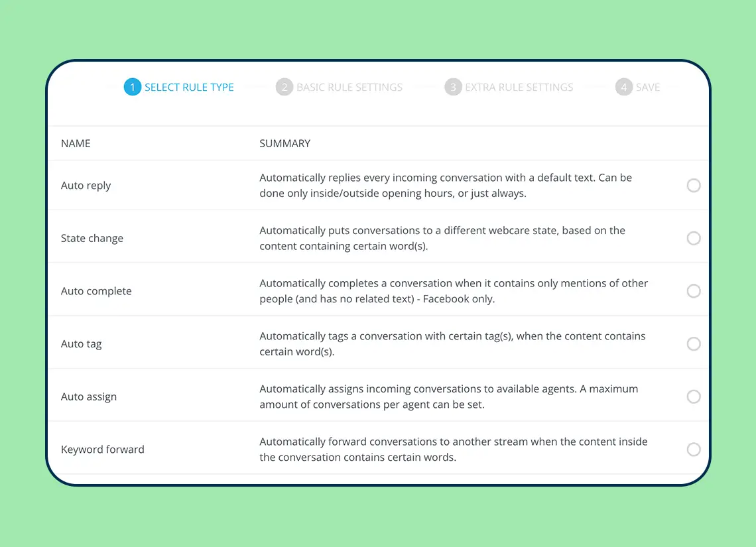The height and width of the screenshot is (547, 756).
Task: Pick the Auto tag radio button
Action: coord(694,343)
